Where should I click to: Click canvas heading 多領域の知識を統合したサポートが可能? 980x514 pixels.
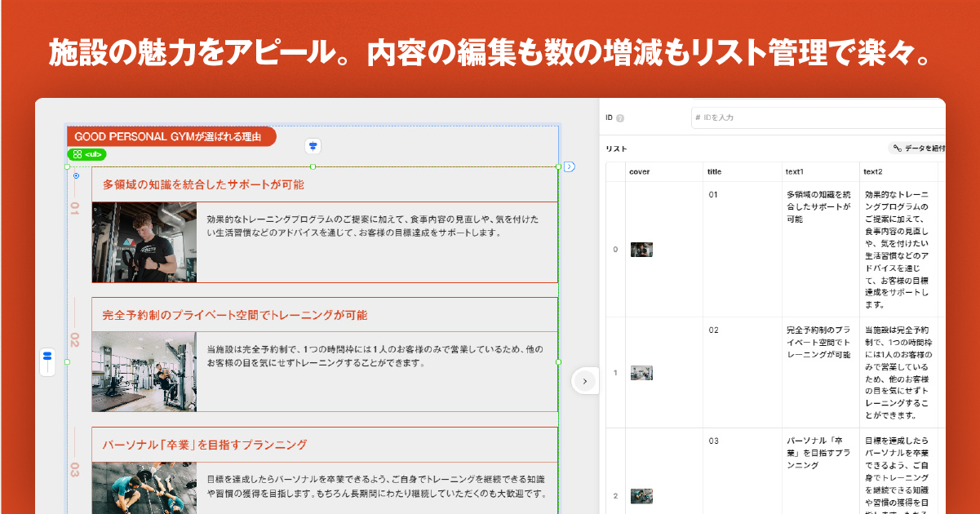click(203, 185)
